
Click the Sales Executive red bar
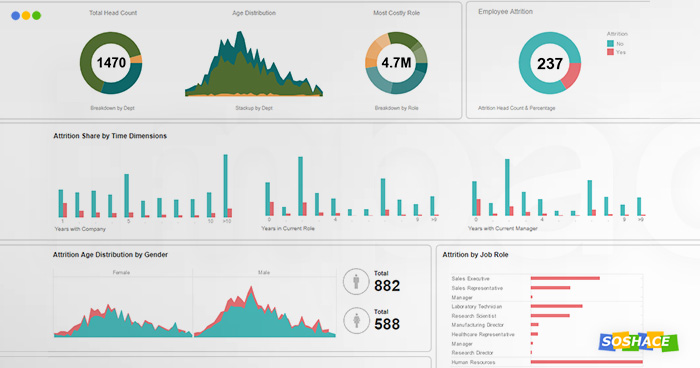click(565, 279)
